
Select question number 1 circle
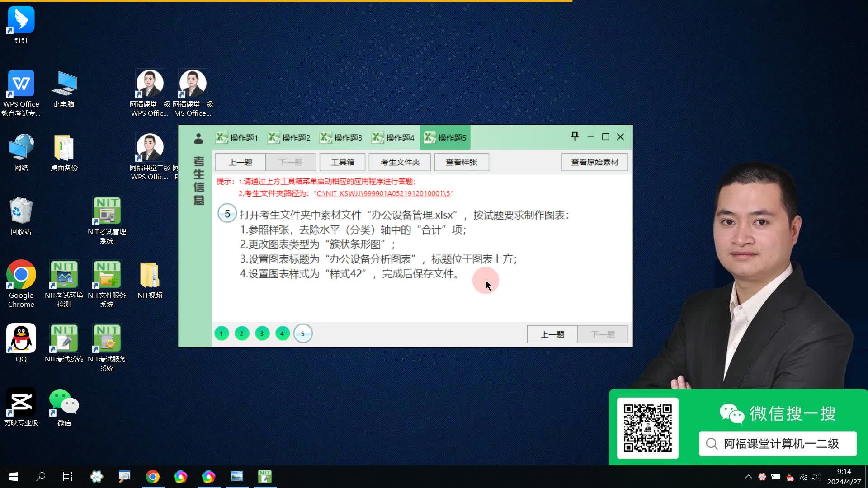(x=222, y=334)
